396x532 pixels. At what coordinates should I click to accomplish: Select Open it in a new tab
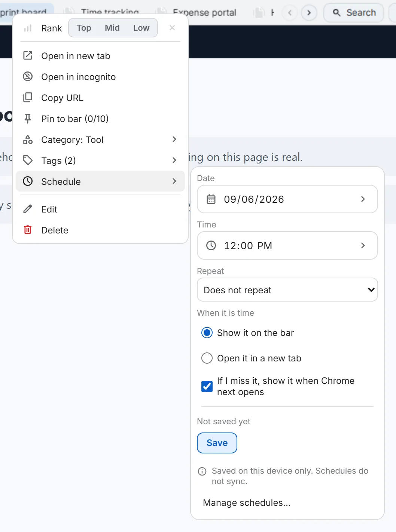(207, 358)
